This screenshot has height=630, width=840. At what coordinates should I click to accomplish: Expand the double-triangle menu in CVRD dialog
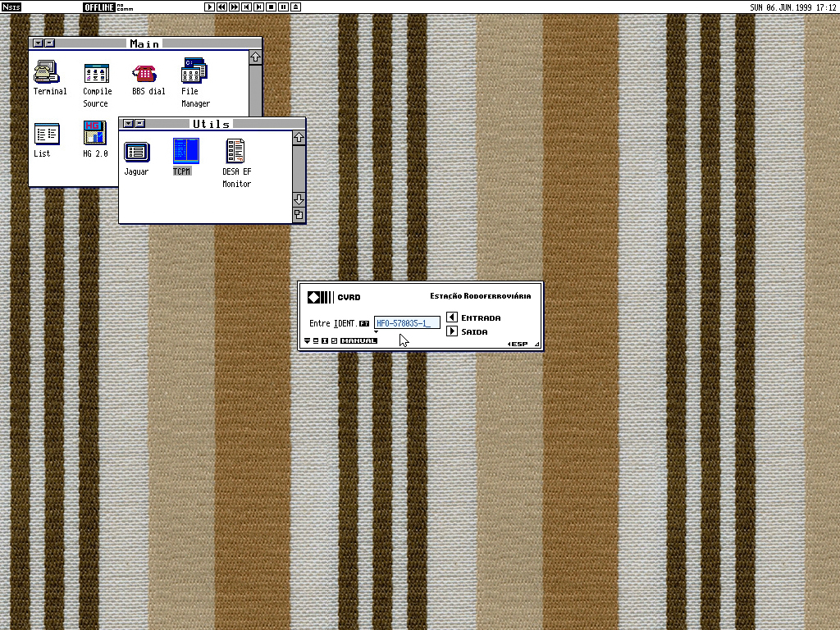307,341
